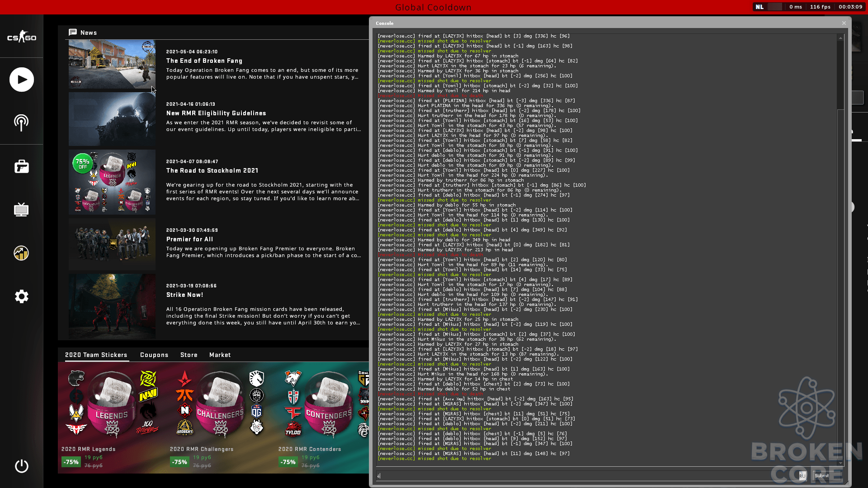
Task: Switch to the Store tab
Action: pyautogui.click(x=189, y=355)
